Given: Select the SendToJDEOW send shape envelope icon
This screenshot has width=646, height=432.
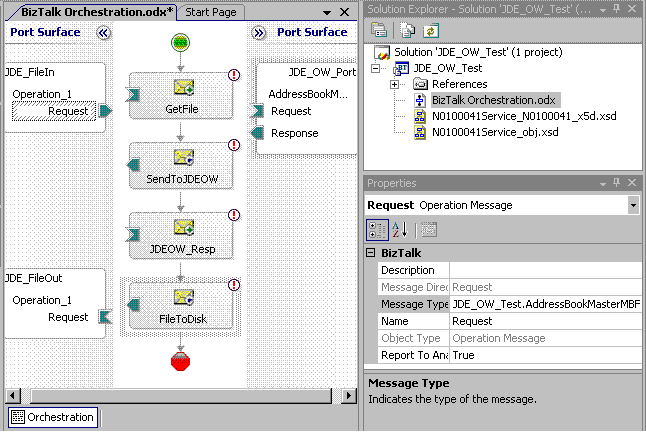Looking at the screenshot, I should (184, 157).
